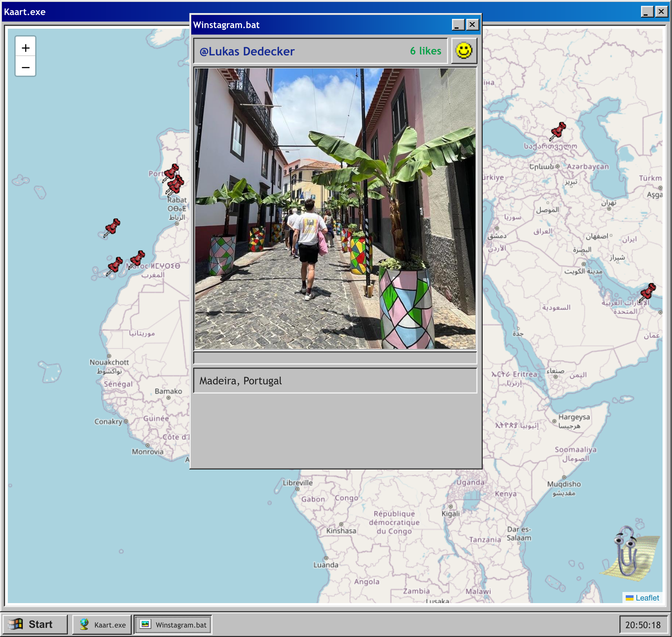Select Winstagram.bat taskbar item
672x637 pixels.
[173, 624]
